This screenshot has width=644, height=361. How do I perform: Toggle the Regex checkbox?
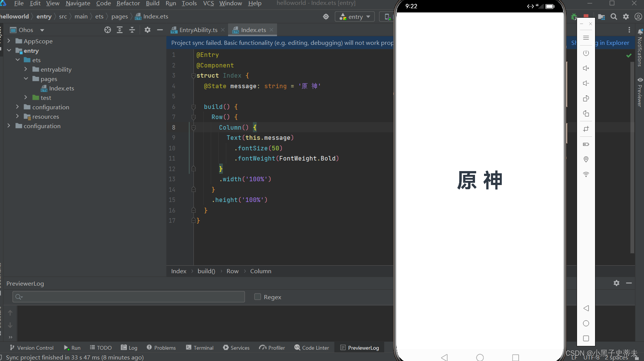pyautogui.click(x=257, y=297)
